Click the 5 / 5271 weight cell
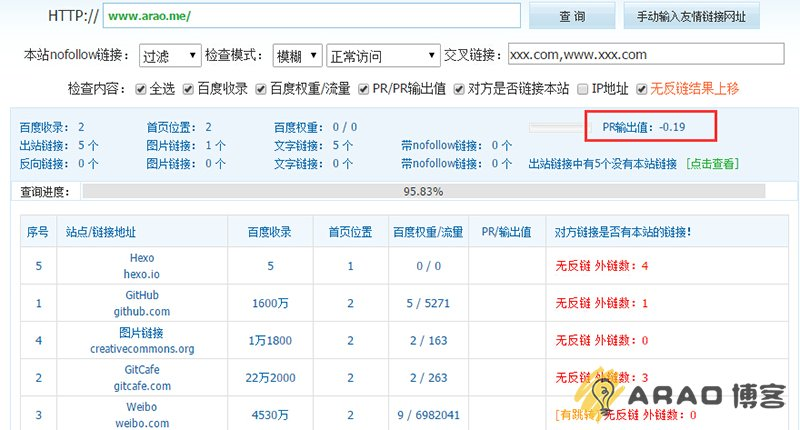The width and height of the screenshot is (800, 430). click(x=428, y=303)
